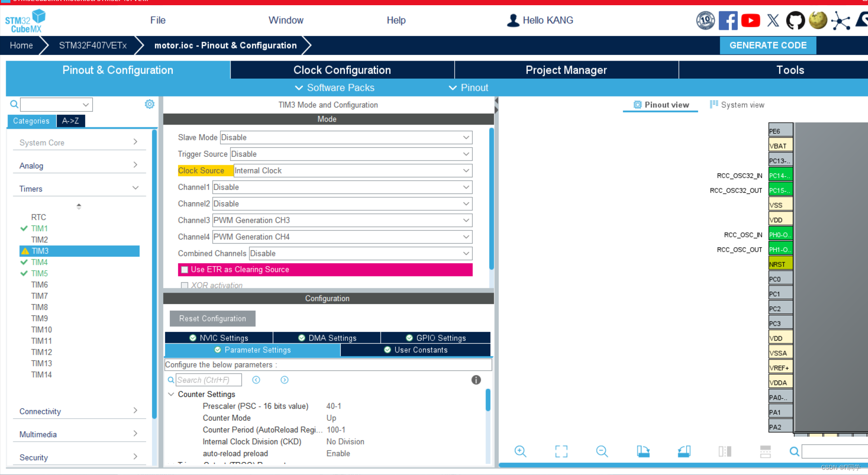Screen dimensions: 868x475
Task: Fit the pinout to the screen
Action: click(561, 451)
